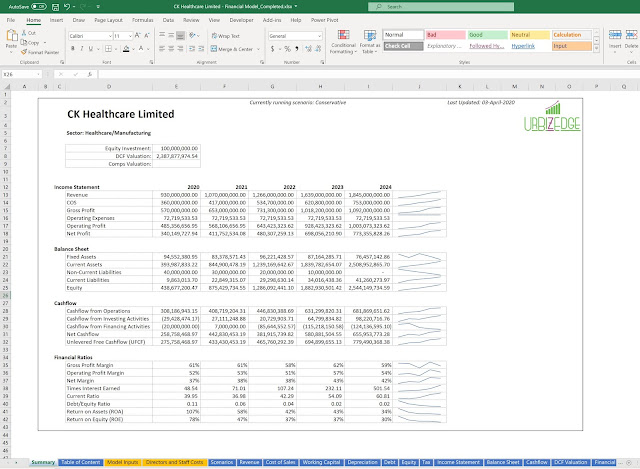
Task: Apply the Check Cell style
Action: [403, 46]
